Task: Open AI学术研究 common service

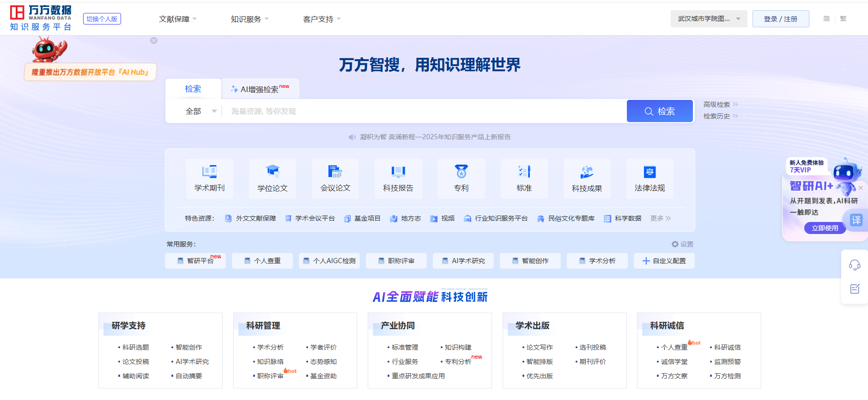Action: pos(463,261)
